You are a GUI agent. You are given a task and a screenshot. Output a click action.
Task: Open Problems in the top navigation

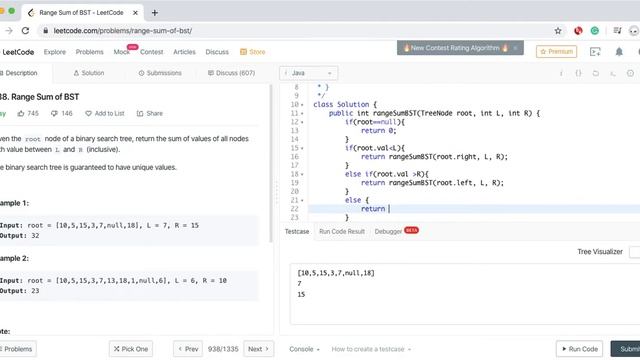point(89,52)
